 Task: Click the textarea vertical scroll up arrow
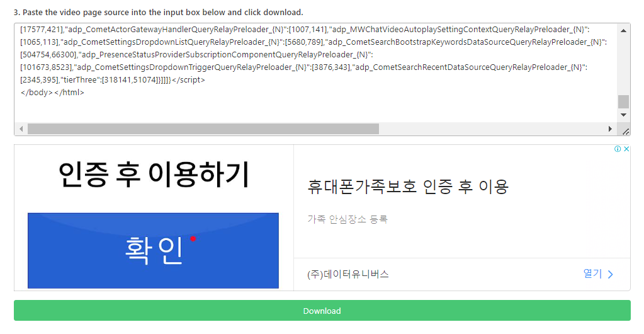623,30
